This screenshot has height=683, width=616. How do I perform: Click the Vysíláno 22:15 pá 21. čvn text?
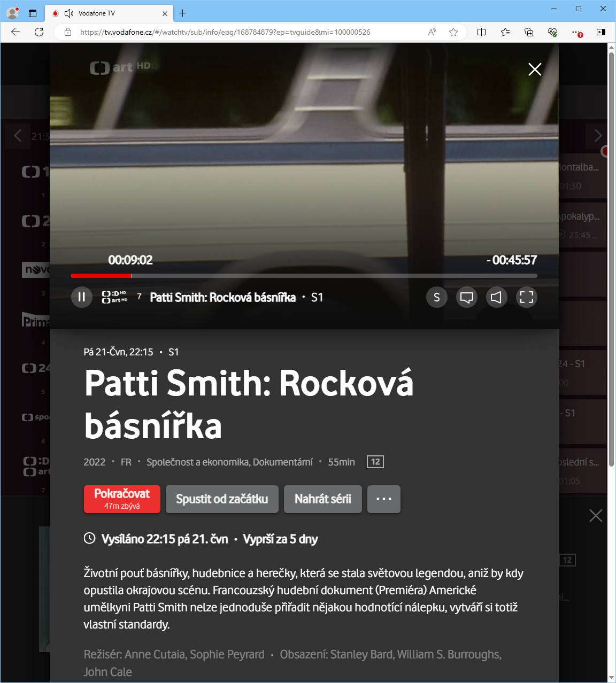165,539
